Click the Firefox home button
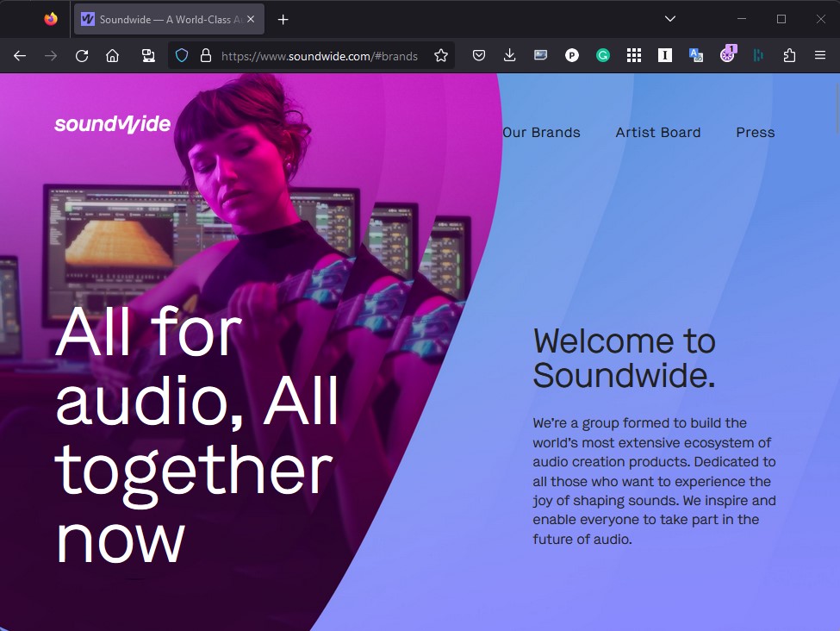Viewport: 840px width, 631px height. pyautogui.click(x=112, y=56)
